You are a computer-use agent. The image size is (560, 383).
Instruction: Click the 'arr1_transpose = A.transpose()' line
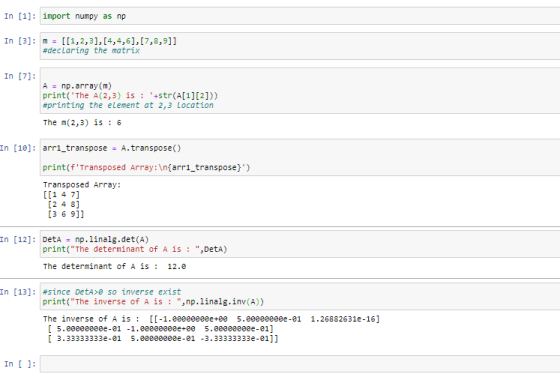(112, 148)
